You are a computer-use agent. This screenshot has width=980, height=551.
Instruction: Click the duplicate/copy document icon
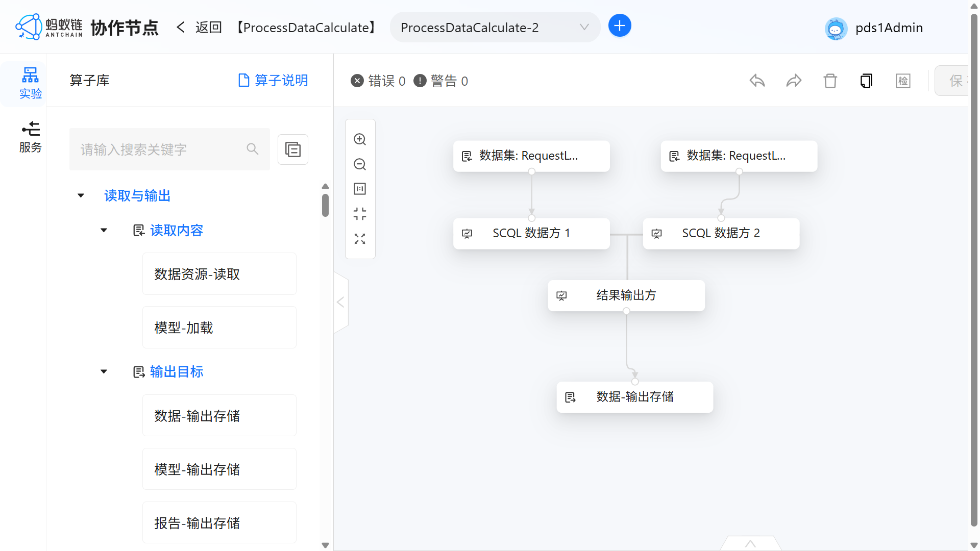pos(866,81)
